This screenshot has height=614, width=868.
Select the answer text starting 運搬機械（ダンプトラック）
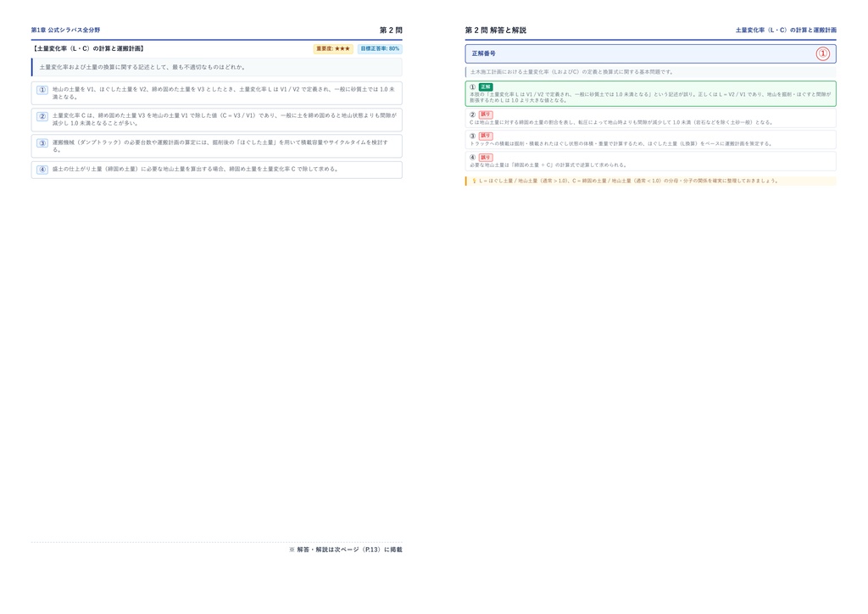tap(220, 146)
